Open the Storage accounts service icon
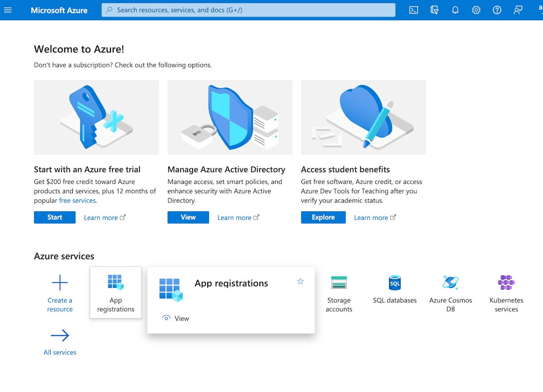 (339, 283)
